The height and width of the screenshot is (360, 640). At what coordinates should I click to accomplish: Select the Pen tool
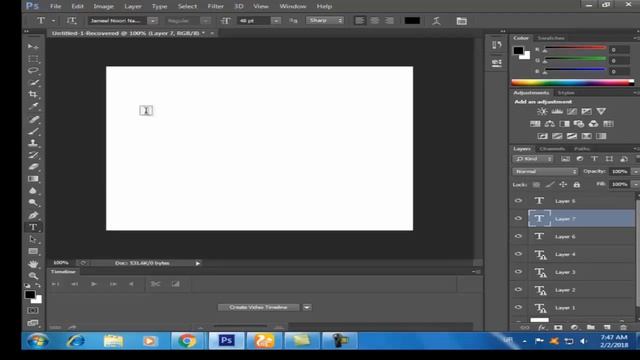coord(33,215)
